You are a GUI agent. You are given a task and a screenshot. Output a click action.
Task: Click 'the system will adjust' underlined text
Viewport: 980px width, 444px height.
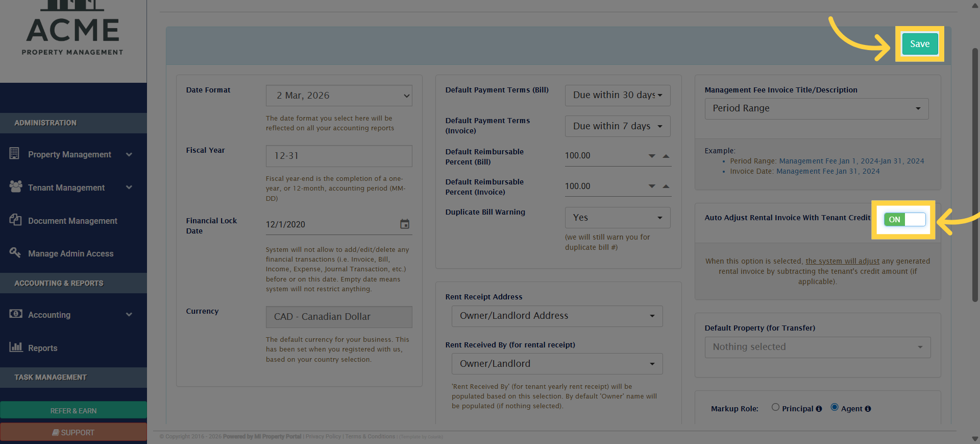(x=842, y=261)
